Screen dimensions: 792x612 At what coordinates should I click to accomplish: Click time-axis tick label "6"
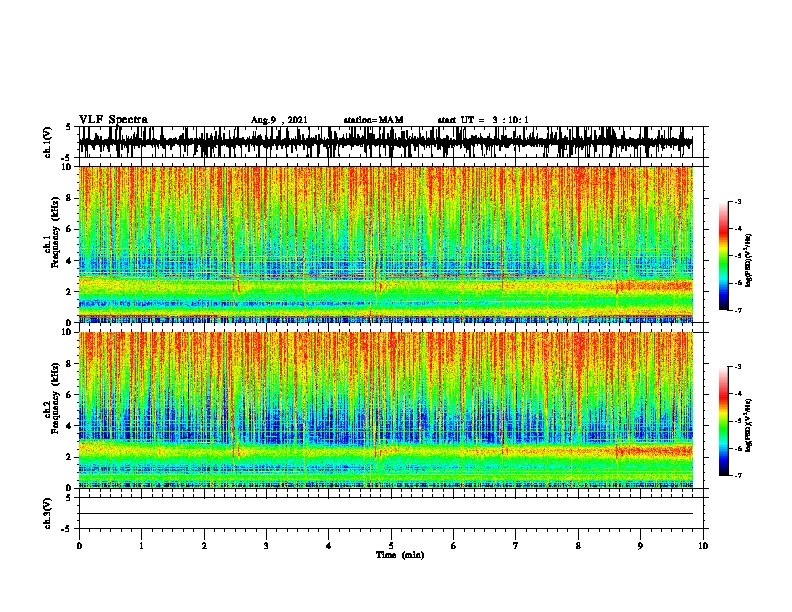coord(454,546)
